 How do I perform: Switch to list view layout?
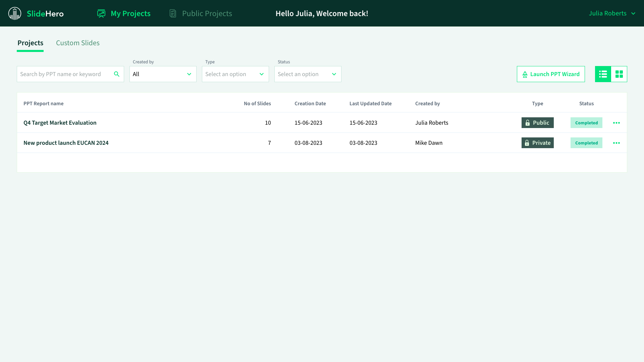603,74
